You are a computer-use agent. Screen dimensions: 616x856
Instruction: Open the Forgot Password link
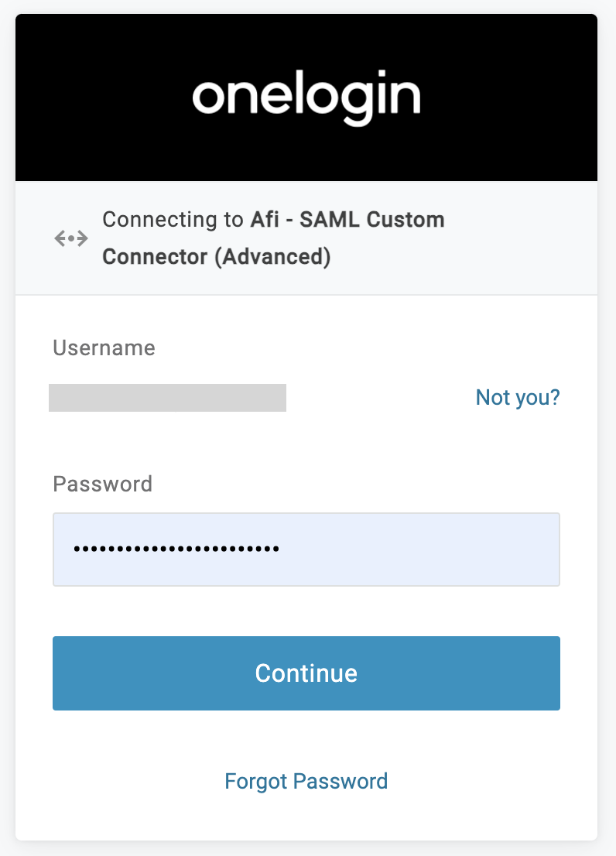pyautogui.click(x=306, y=781)
